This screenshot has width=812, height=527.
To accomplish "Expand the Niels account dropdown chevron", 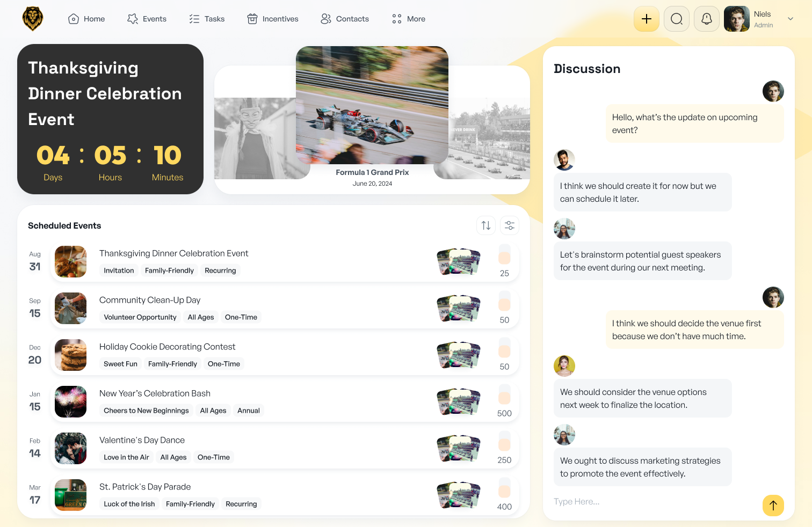I will click(x=791, y=19).
